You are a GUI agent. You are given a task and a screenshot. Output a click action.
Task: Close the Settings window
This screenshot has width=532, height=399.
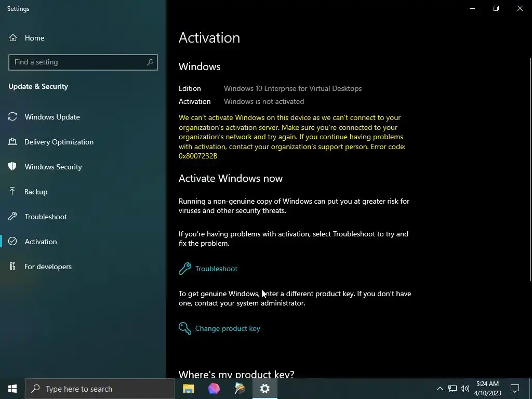tap(520, 8)
